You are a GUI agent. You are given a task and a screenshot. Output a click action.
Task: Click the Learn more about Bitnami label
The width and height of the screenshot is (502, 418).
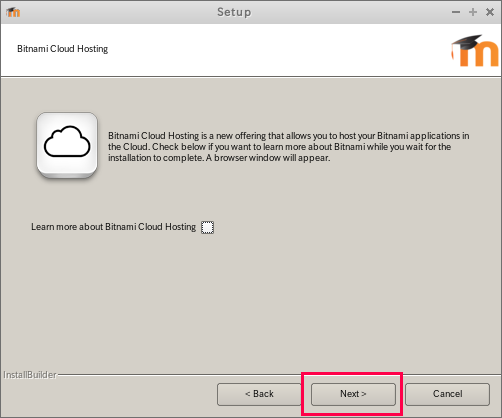click(x=113, y=227)
